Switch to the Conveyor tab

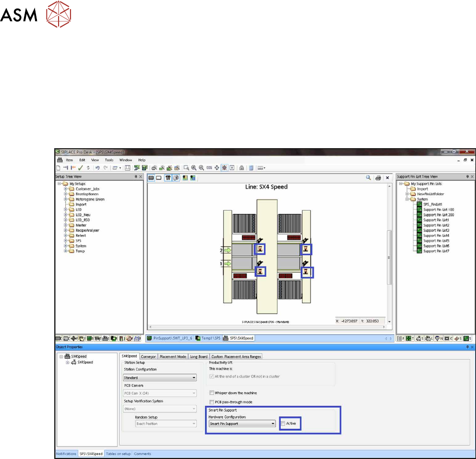[x=148, y=356]
